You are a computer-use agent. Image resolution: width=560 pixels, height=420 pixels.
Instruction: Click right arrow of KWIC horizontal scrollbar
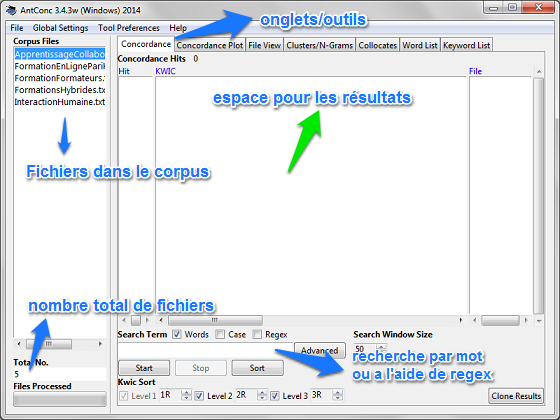461,320
